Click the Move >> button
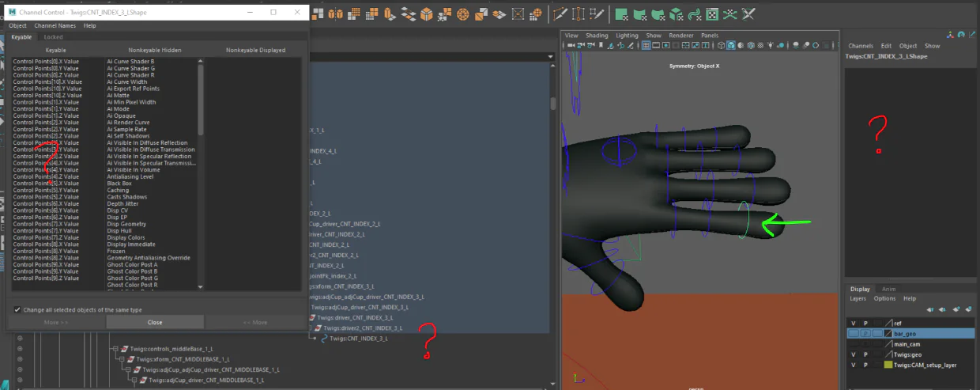 tap(56, 322)
